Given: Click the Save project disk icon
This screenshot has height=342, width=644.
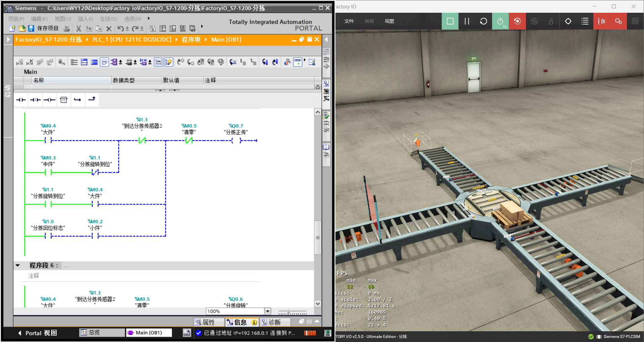Looking at the screenshot, I should pos(31,29).
